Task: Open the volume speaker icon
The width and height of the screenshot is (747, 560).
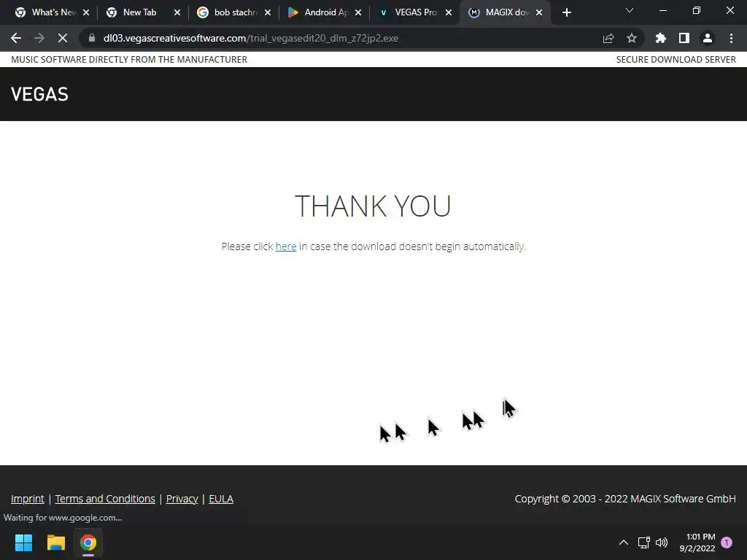Action: [x=662, y=542]
